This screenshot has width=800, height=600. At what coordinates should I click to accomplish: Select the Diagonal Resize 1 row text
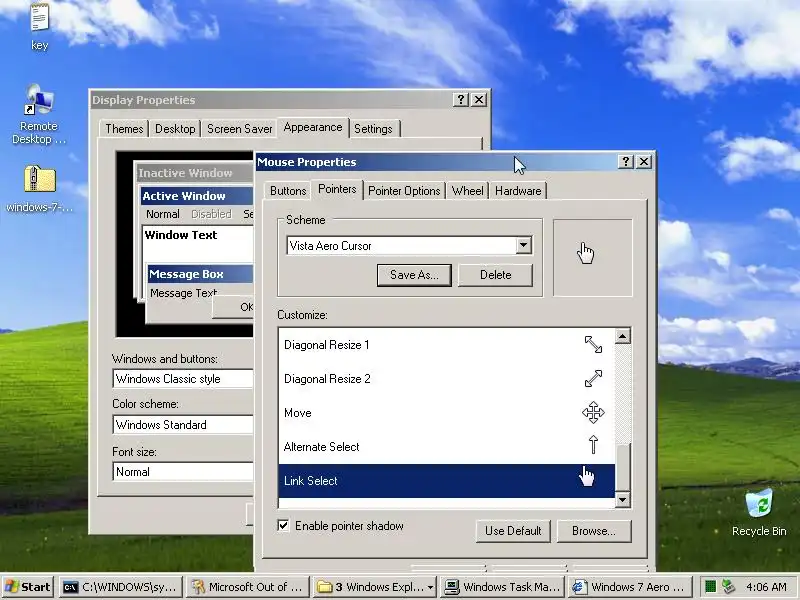(327, 345)
